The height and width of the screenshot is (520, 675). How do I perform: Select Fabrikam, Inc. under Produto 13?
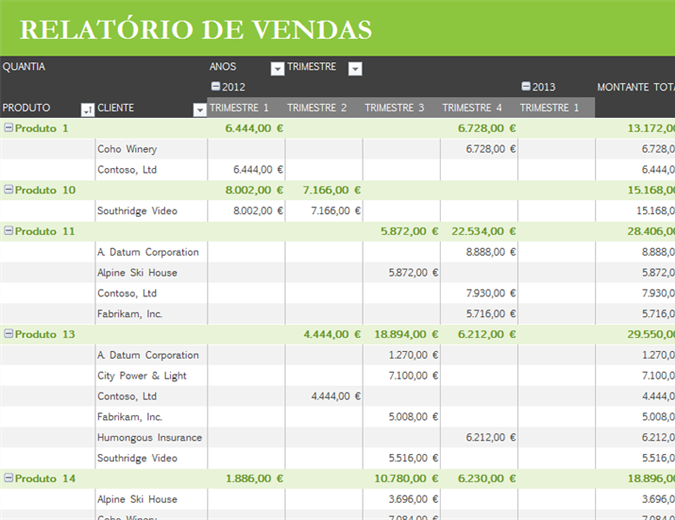[x=130, y=417]
